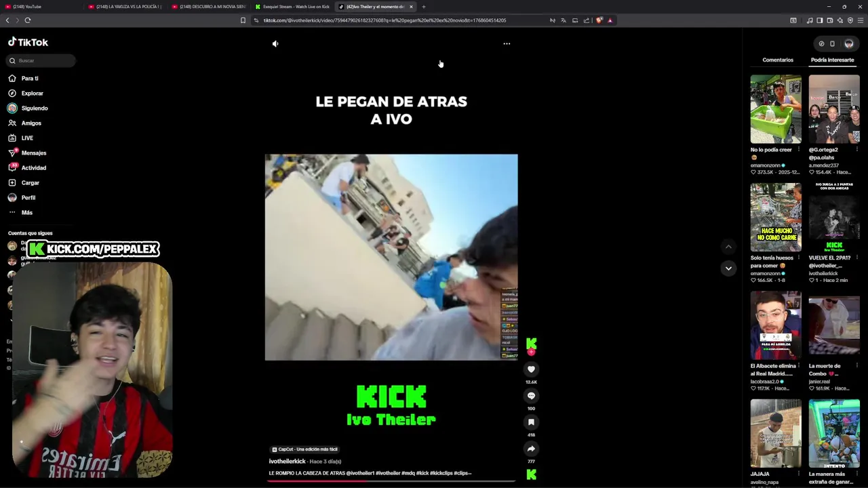Like the video with the heart icon

tap(531, 369)
